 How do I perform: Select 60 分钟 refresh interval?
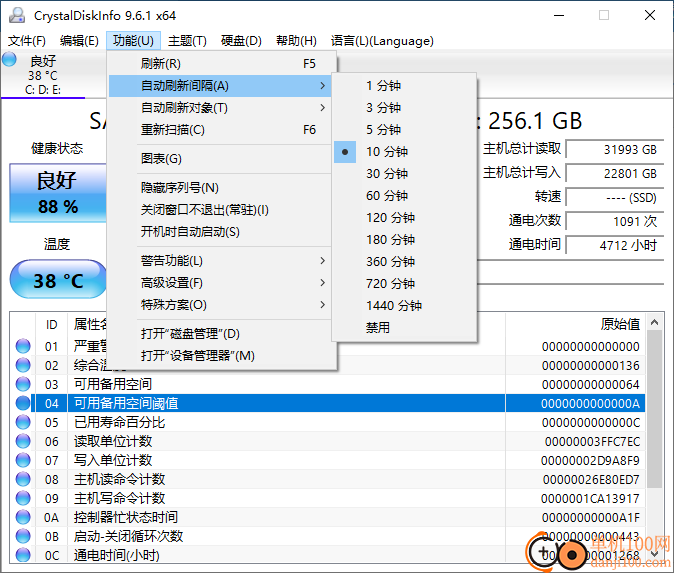click(x=404, y=196)
